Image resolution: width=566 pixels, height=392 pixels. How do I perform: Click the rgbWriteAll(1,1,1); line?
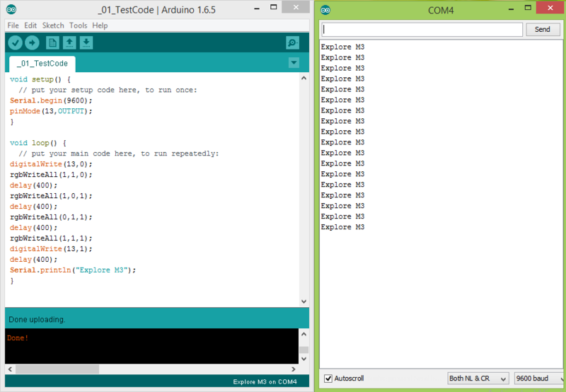point(51,238)
